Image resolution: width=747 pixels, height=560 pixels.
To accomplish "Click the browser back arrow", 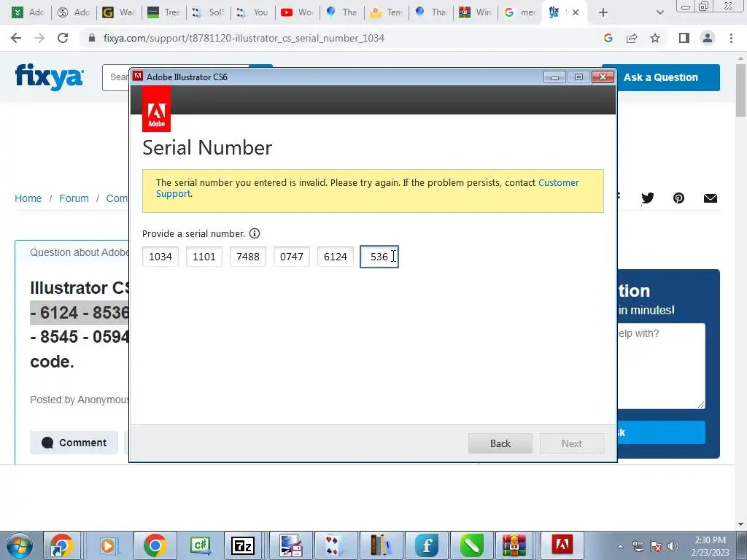I will click(x=16, y=38).
